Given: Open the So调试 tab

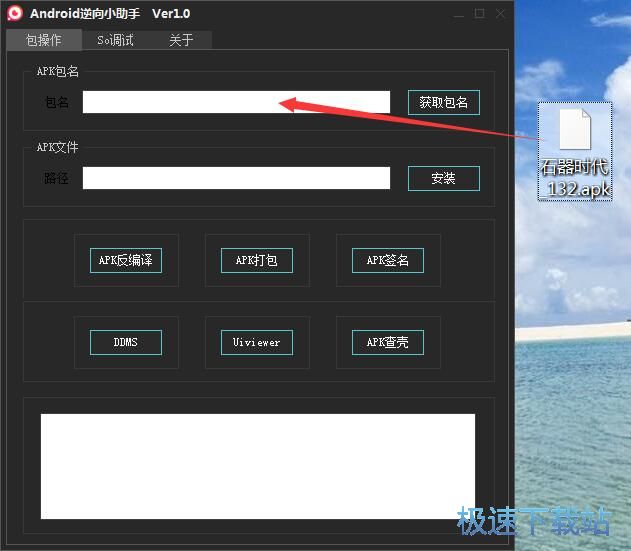Looking at the screenshot, I should (115, 40).
